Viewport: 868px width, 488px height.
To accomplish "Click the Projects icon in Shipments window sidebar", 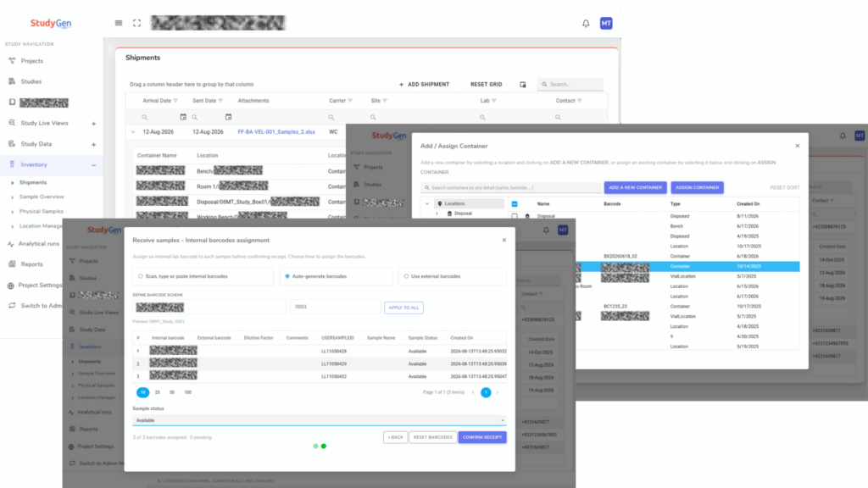I will click(12, 61).
